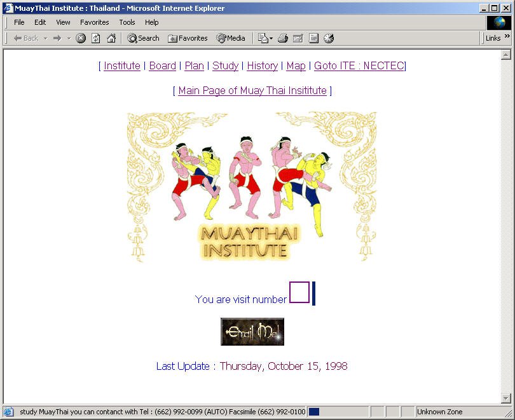Open the Institute link
Image resolution: width=515 pixels, height=420 pixels.
[x=122, y=66]
